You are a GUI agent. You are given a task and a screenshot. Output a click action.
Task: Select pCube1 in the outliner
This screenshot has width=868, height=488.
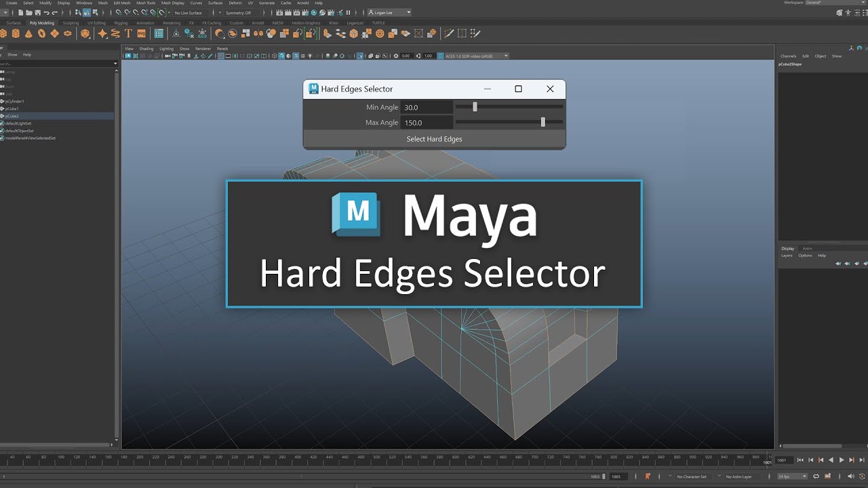click(12, 108)
